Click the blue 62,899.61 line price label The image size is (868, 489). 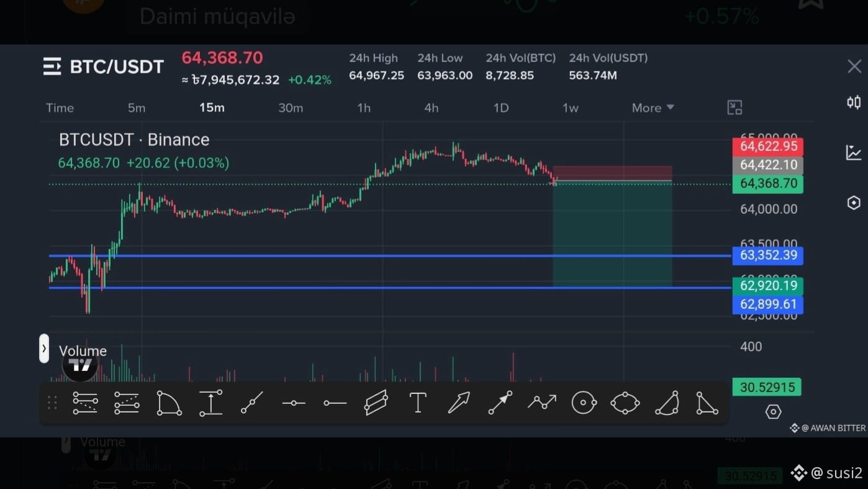coord(768,304)
